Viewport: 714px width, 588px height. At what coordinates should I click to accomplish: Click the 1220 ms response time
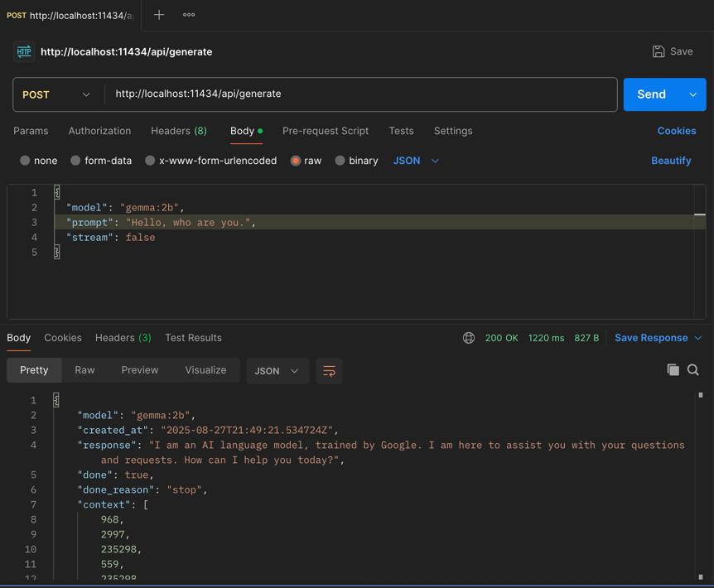click(546, 338)
